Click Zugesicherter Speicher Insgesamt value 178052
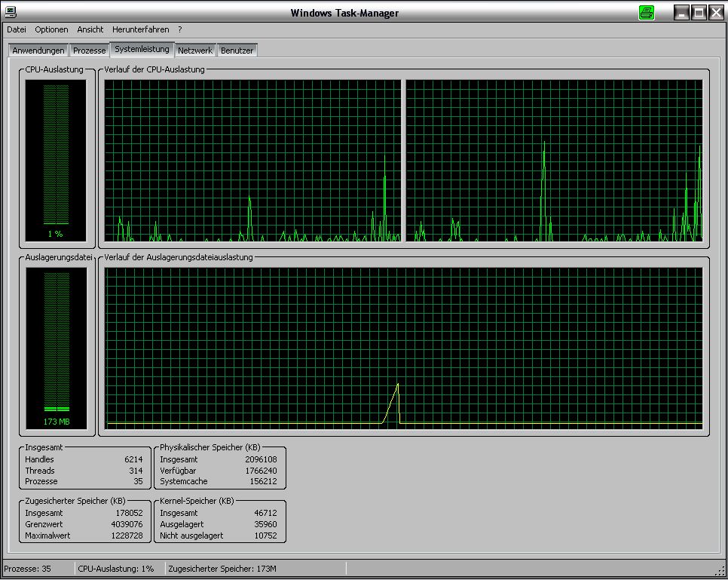Screen dimensions: 728x580 [x=129, y=513]
